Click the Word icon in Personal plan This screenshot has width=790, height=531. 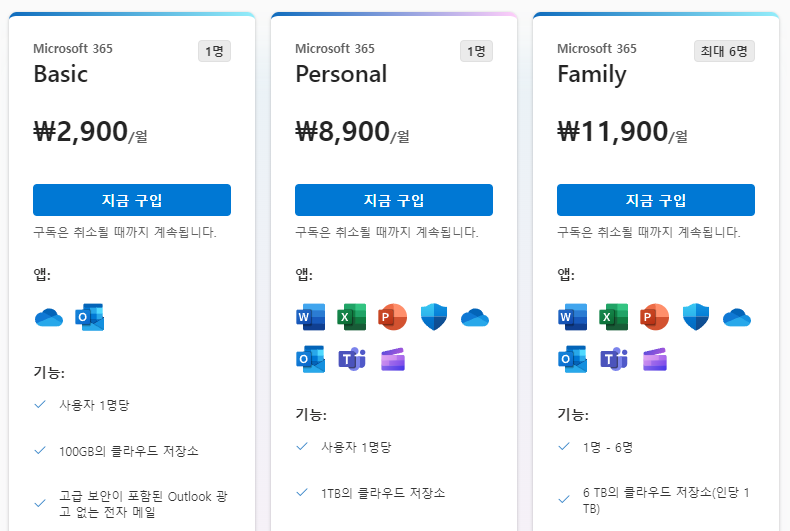click(310, 317)
